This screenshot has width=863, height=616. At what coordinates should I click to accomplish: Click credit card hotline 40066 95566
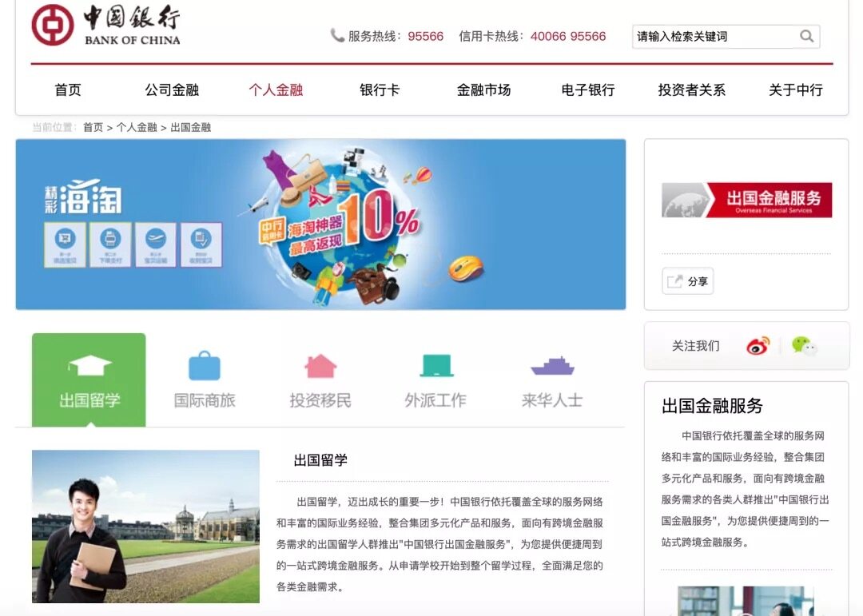tap(568, 36)
